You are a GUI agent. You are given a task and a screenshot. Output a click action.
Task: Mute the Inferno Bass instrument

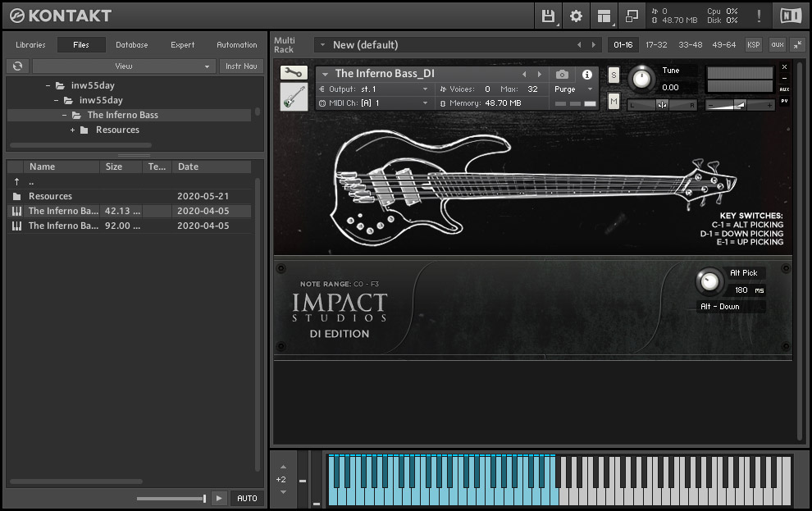[x=614, y=101]
